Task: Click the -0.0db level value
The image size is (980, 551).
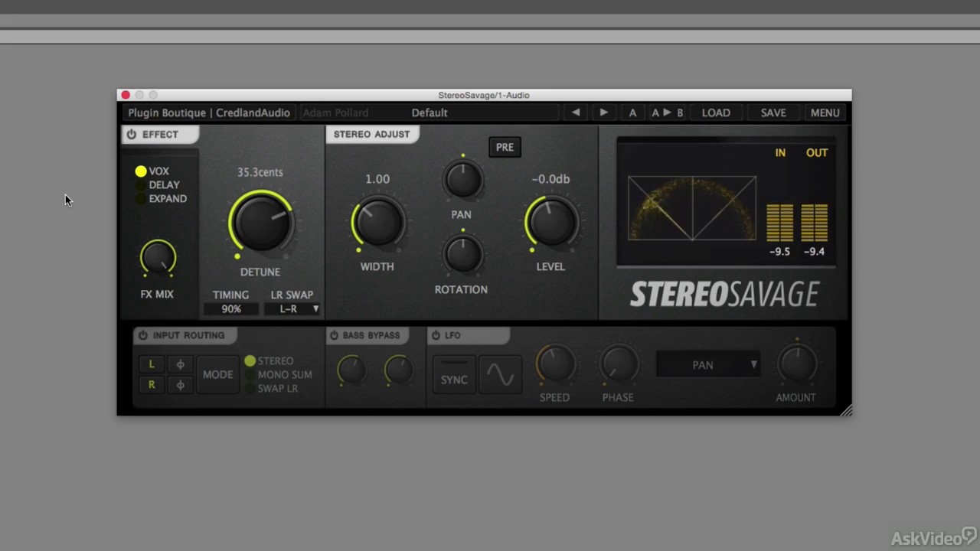Action: [551, 179]
